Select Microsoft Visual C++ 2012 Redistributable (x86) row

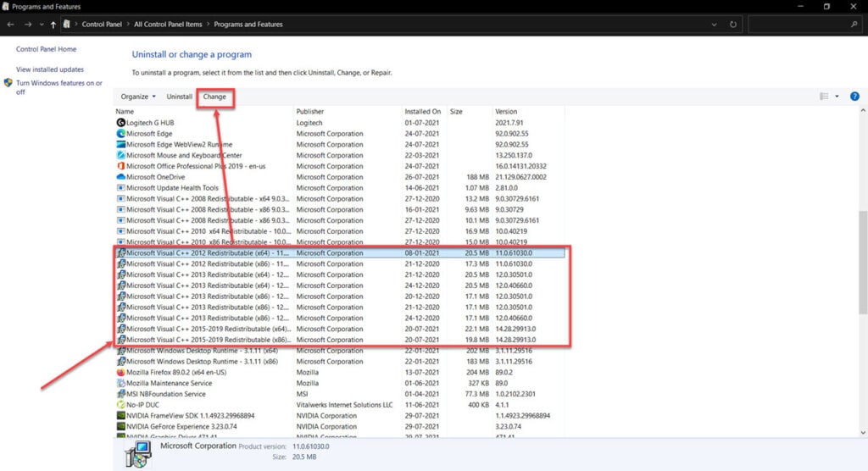340,264
